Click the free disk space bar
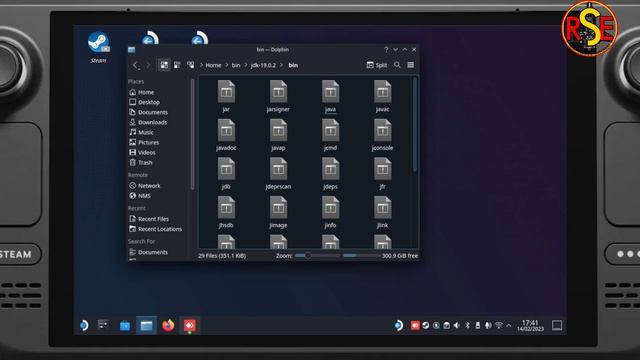 click(361, 256)
